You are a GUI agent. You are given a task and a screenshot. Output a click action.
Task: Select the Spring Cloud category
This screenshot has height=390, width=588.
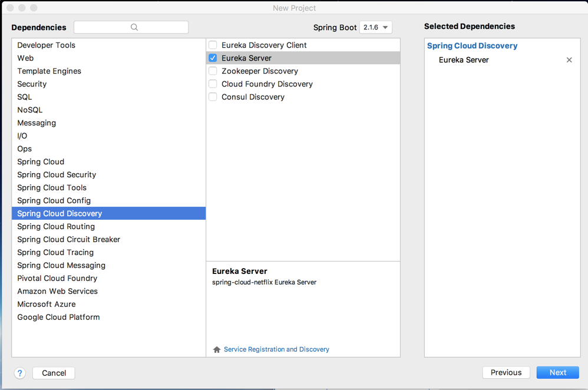pyautogui.click(x=109, y=161)
